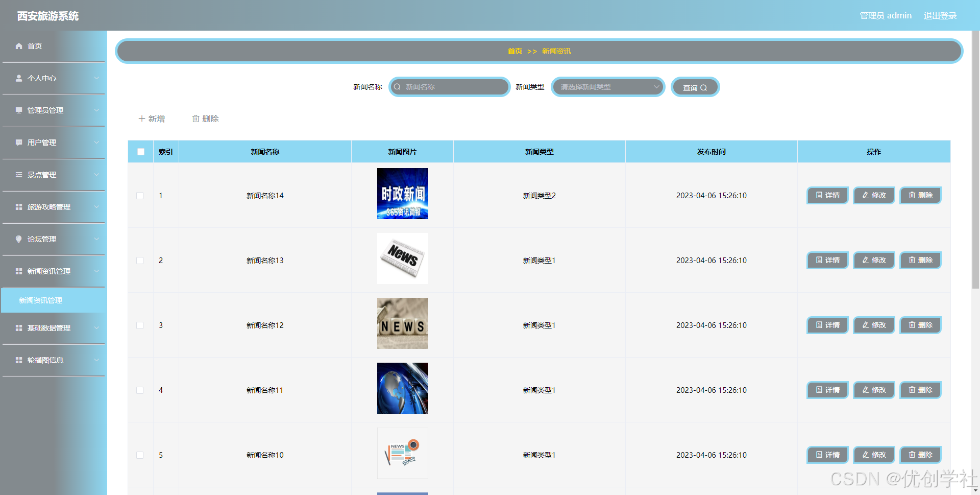Image resolution: width=980 pixels, height=495 pixels.
Task: Click the grid icon beside 基础数据管理
Action: coord(19,328)
